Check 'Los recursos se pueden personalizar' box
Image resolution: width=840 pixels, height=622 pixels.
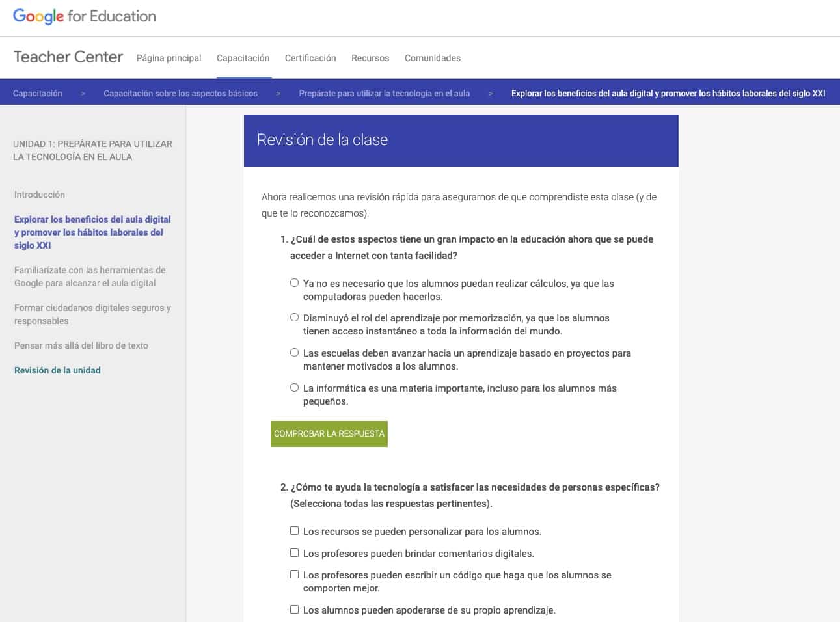coord(294,531)
